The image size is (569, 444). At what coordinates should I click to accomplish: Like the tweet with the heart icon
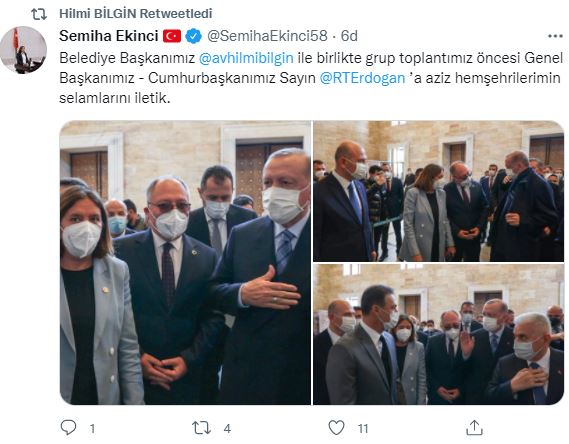(336, 428)
